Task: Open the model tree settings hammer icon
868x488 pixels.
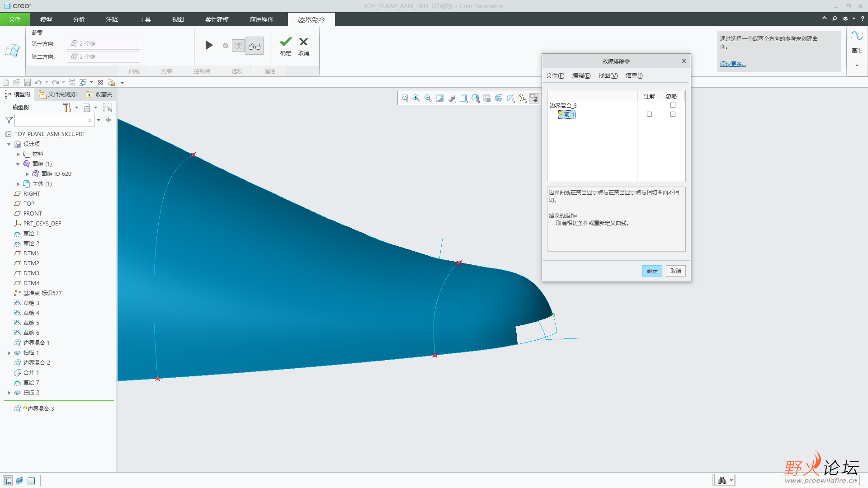Action: click(67, 108)
